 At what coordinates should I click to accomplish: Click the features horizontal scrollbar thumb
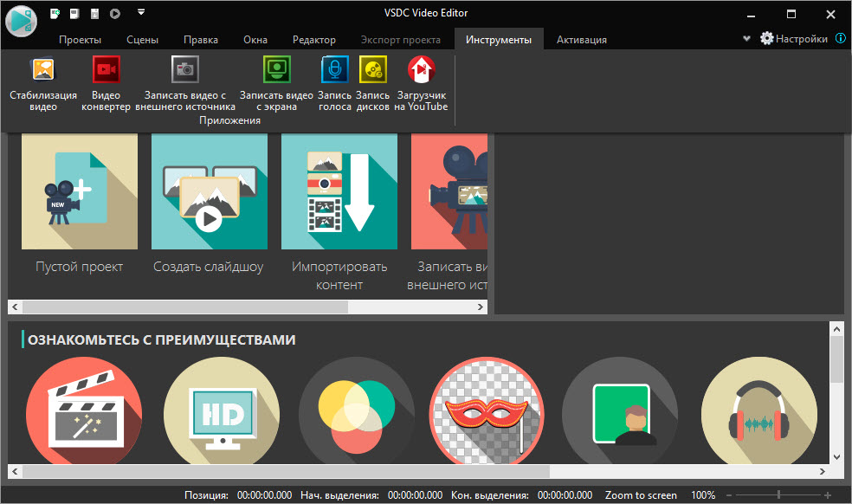click(x=286, y=471)
